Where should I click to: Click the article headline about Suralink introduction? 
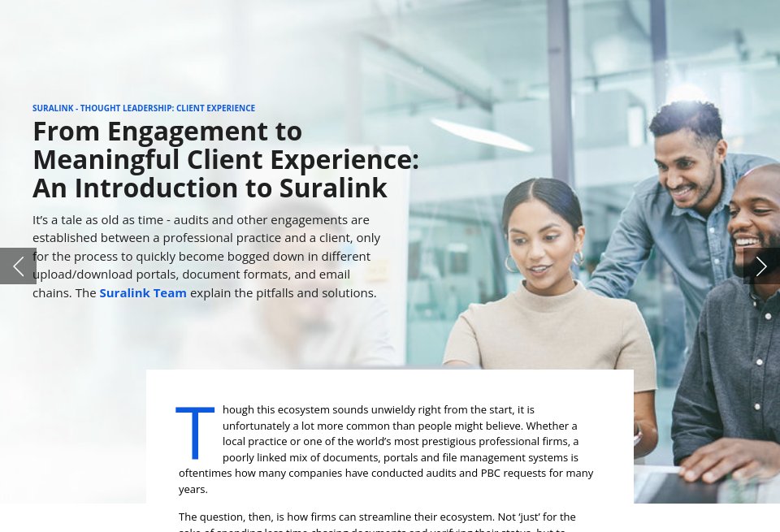pyautogui.click(x=225, y=159)
